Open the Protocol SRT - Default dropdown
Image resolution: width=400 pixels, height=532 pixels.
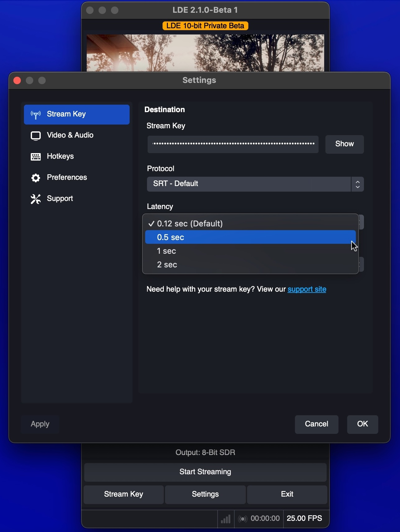(255, 184)
